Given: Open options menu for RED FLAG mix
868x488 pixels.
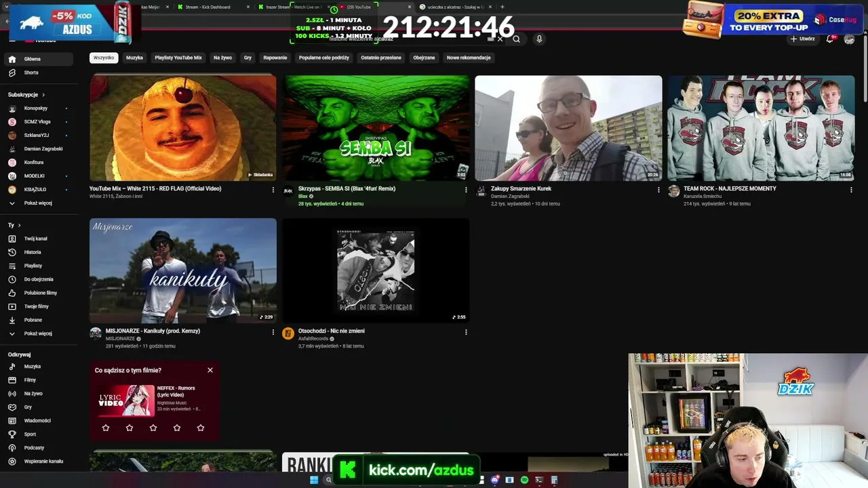Looking at the screenshot, I should click(x=273, y=190).
